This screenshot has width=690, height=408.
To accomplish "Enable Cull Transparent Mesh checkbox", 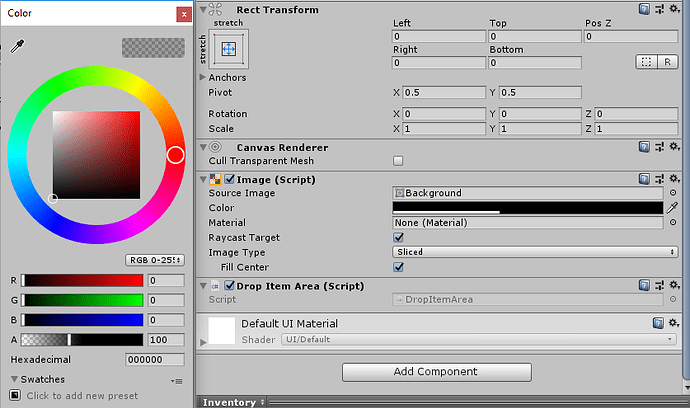I will coord(398,161).
